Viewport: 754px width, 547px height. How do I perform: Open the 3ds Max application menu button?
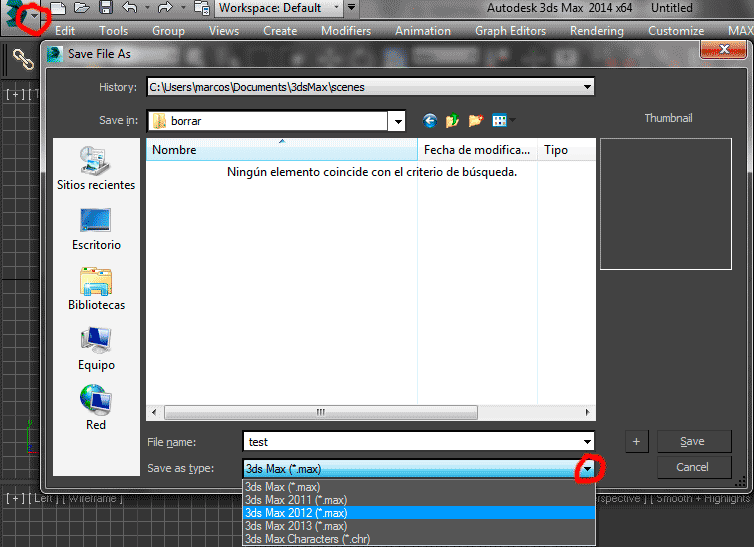22,15
